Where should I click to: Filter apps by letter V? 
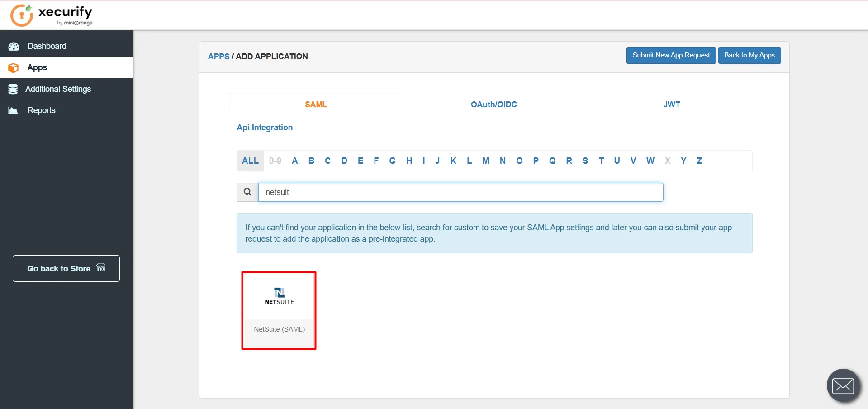click(x=633, y=161)
